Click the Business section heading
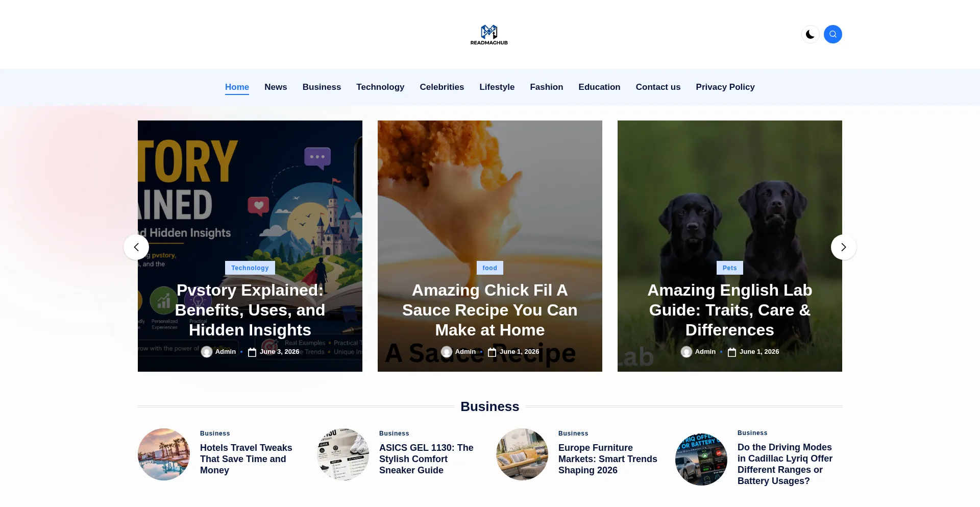This screenshot has height=507, width=980. pos(490,406)
